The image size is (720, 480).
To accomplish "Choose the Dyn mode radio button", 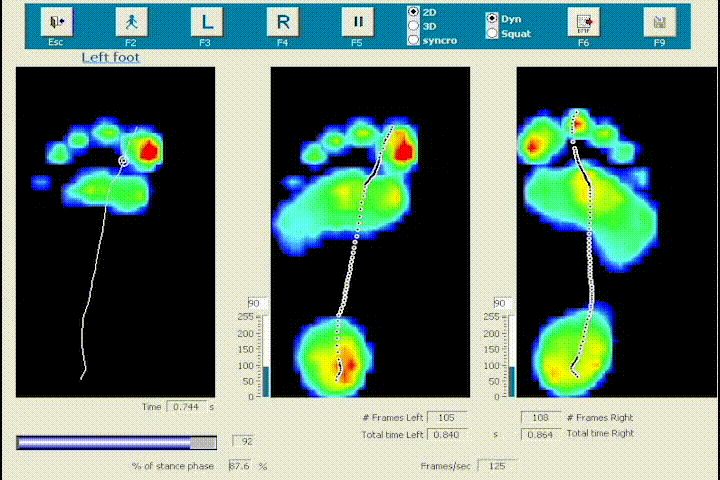I will pos(492,18).
